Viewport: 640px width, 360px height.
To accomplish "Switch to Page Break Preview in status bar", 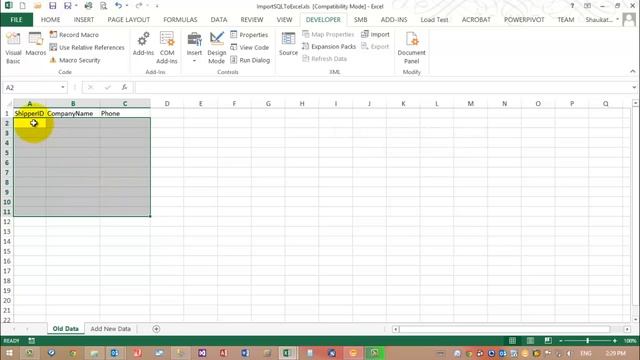I will click(548, 340).
